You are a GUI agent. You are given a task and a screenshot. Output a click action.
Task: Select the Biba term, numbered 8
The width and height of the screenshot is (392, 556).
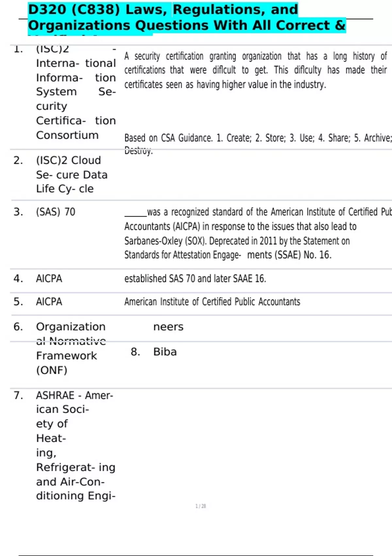[165, 352]
